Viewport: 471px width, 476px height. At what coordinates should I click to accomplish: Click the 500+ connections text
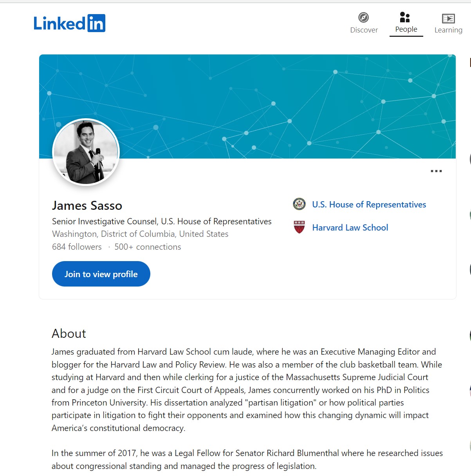point(148,247)
